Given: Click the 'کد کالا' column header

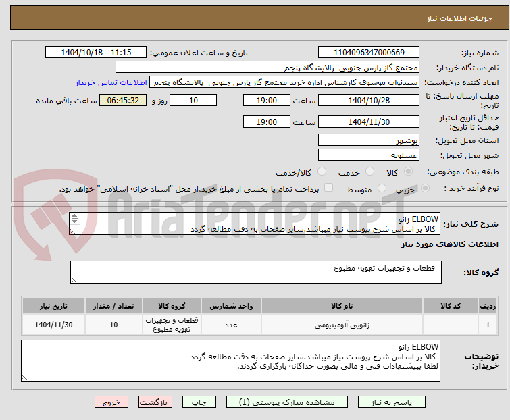Looking at the screenshot, I should click(x=451, y=306).
